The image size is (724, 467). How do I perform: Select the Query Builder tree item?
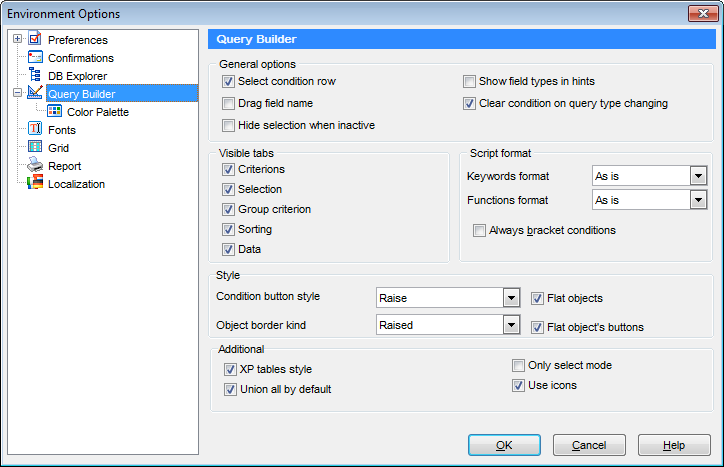pyautogui.click(x=81, y=94)
